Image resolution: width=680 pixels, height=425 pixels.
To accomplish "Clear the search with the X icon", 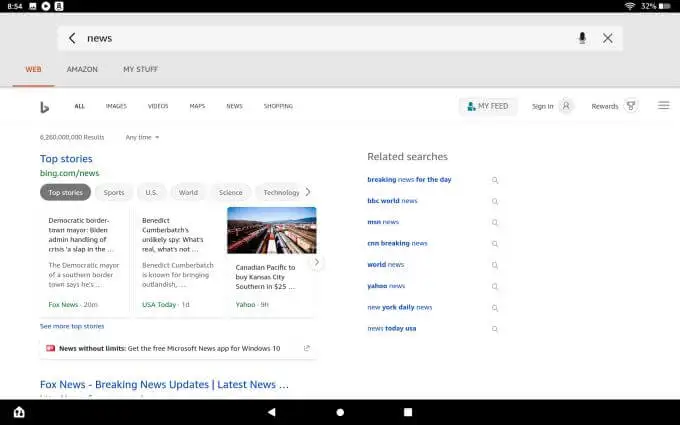I will (608, 38).
